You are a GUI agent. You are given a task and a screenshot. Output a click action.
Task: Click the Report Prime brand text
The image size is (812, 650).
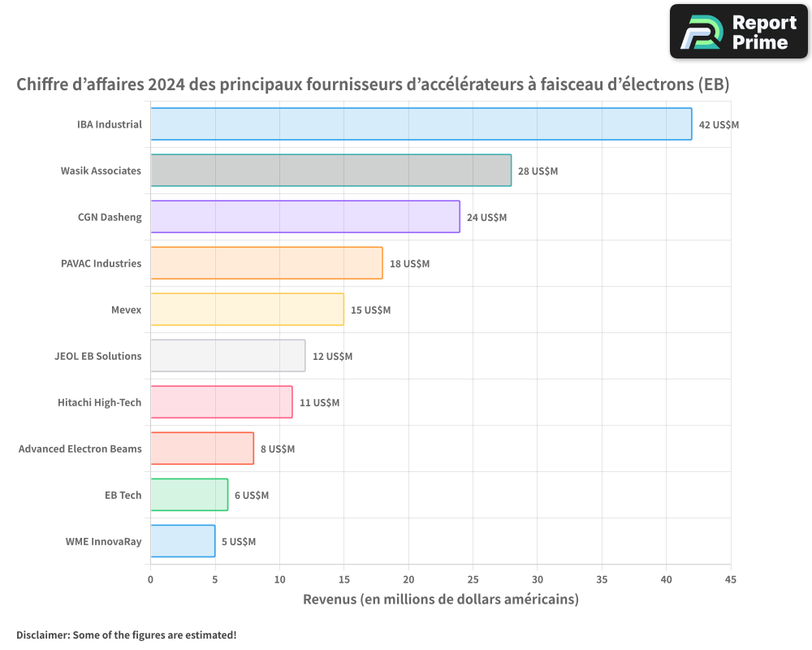pyautogui.click(x=763, y=32)
